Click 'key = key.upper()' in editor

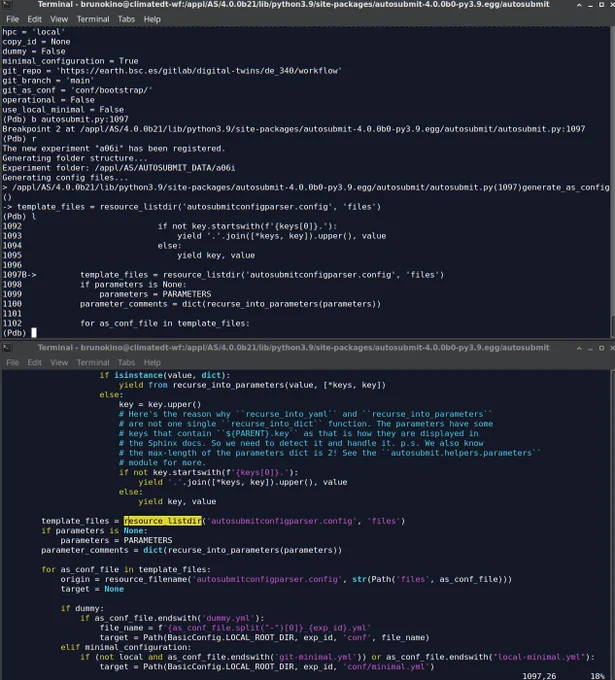pos(160,404)
